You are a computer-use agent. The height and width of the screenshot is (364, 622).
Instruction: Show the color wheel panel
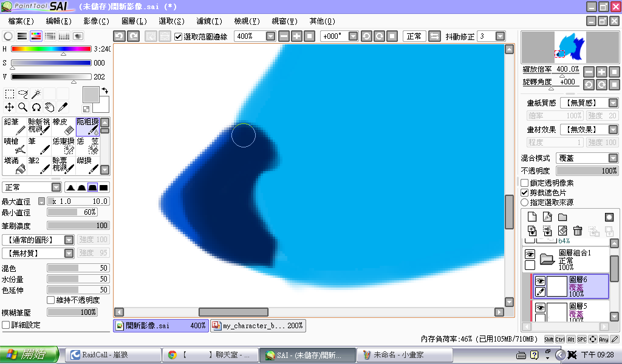tap(8, 36)
